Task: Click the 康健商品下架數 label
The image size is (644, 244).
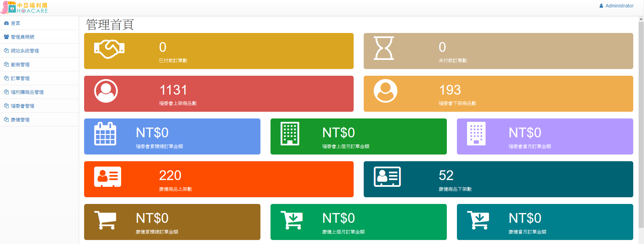Action: click(x=455, y=189)
